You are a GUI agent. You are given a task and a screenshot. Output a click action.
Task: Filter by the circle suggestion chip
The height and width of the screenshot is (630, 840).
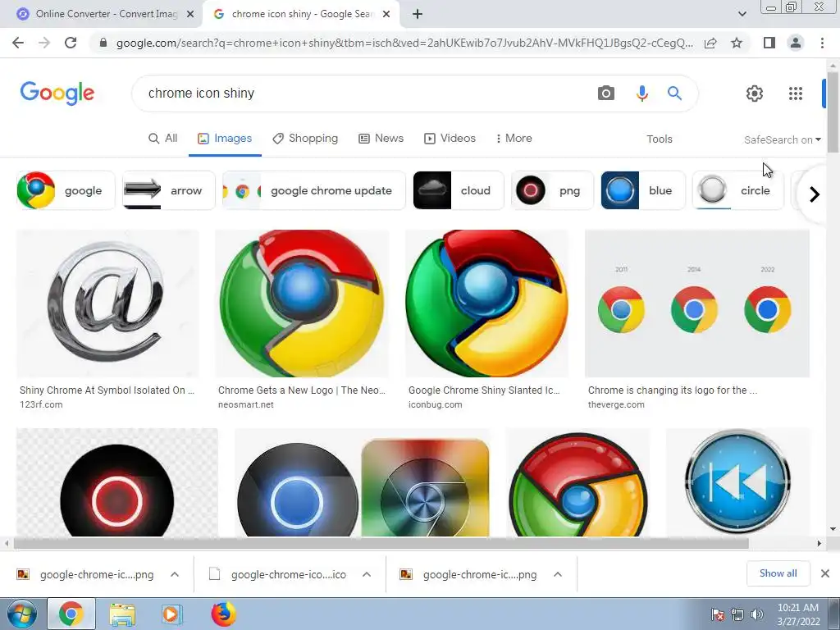tap(738, 190)
